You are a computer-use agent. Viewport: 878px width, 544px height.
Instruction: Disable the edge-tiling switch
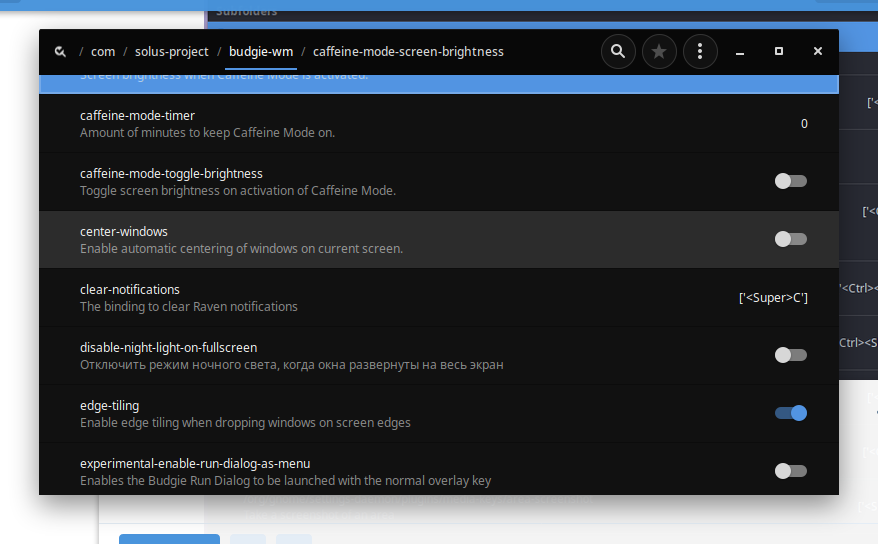(x=790, y=413)
